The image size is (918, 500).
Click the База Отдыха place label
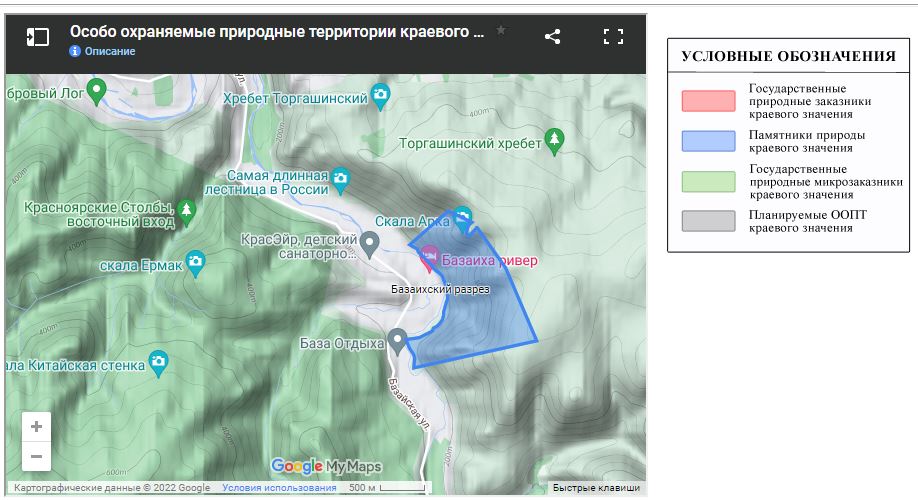342,343
